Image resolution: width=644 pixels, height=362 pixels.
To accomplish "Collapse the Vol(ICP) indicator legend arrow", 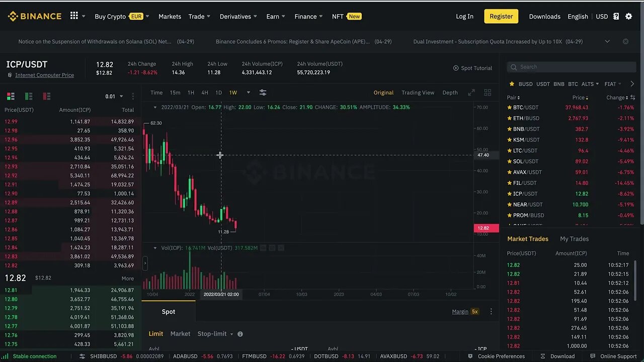I will click(x=155, y=248).
